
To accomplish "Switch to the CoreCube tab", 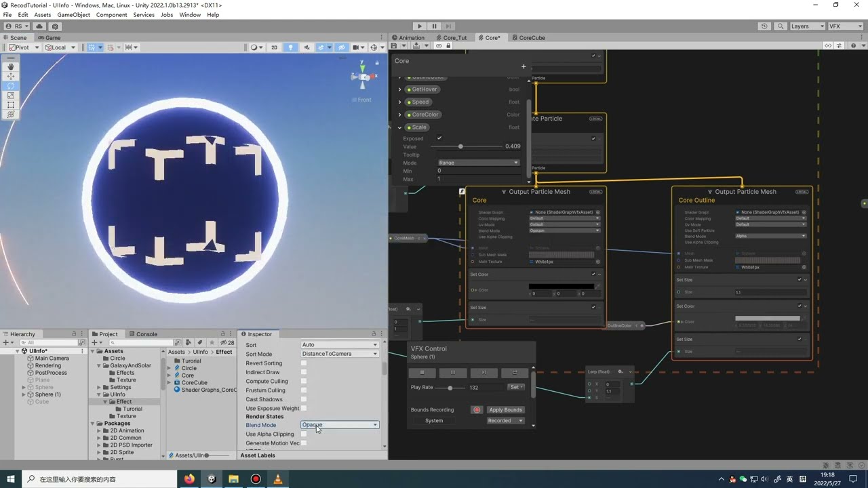I will [528, 38].
